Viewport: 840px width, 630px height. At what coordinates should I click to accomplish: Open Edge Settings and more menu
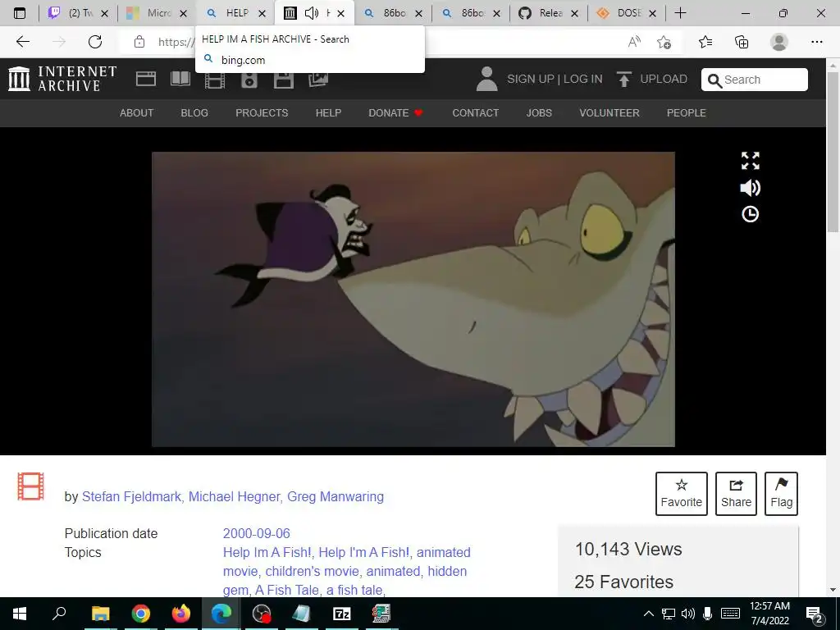(816, 42)
